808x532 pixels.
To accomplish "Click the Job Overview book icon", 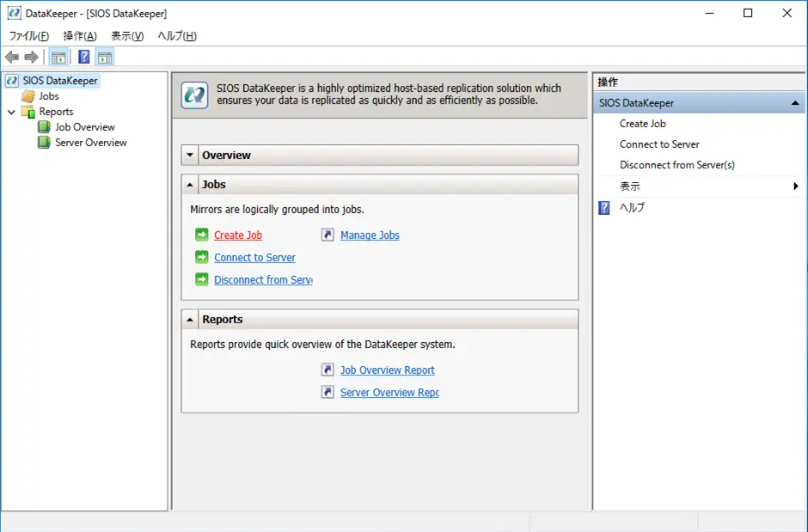I will coord(45,127).
